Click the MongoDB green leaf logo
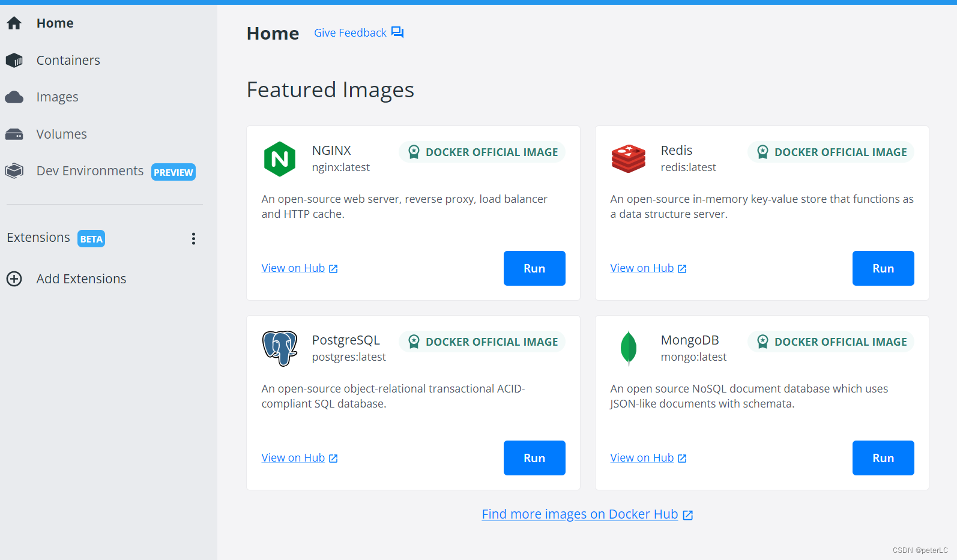 tap(629, 348)
